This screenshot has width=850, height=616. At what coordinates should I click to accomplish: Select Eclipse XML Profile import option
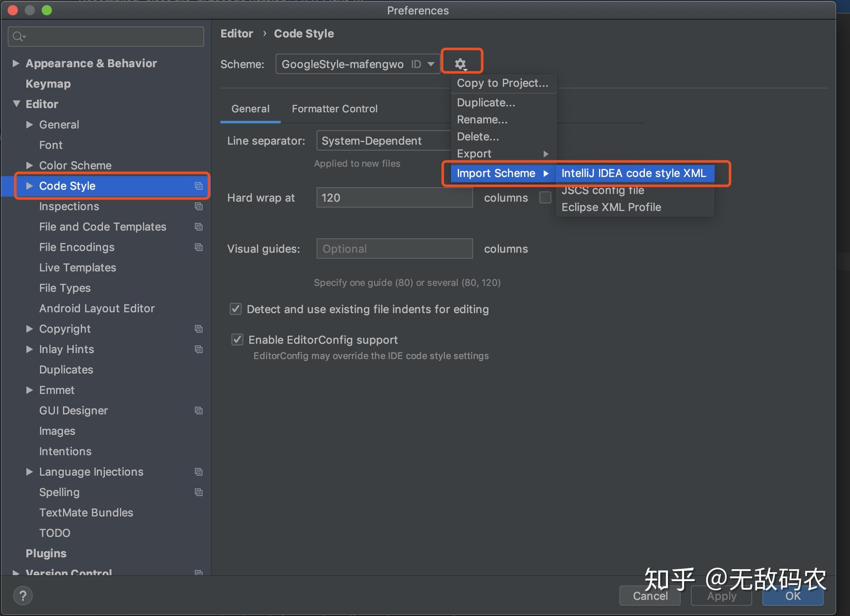coord(611,207)
